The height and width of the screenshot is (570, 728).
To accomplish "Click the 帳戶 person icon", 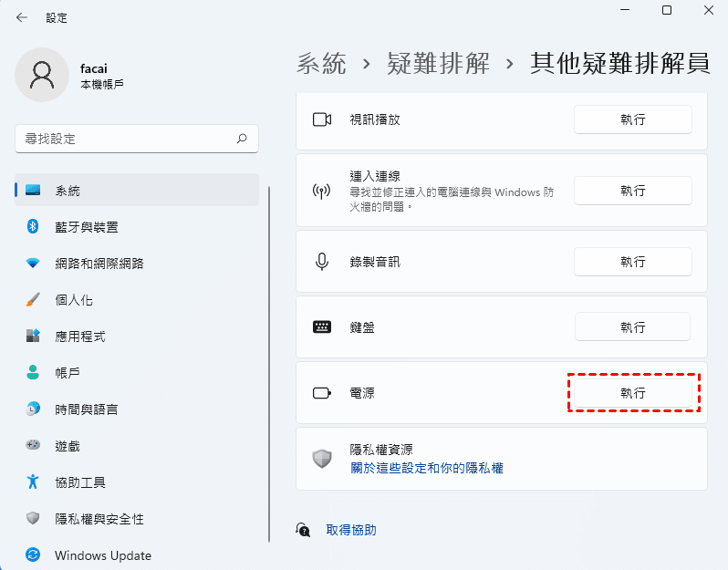I will (x=34, y=372).
